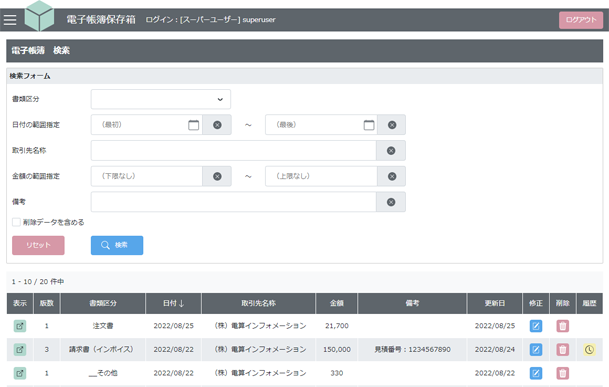
Task: Sort by 版数 column header
Action: pyautogui.click(x=47, y=303)
